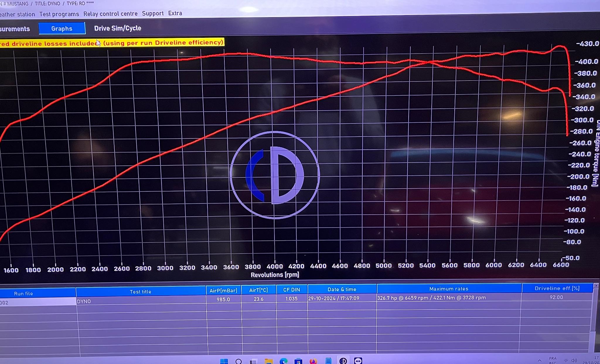This screenshot has height=364, width=600.
Task: Open TeamViewer from the taskbar
Action: [x=358, y=361]
